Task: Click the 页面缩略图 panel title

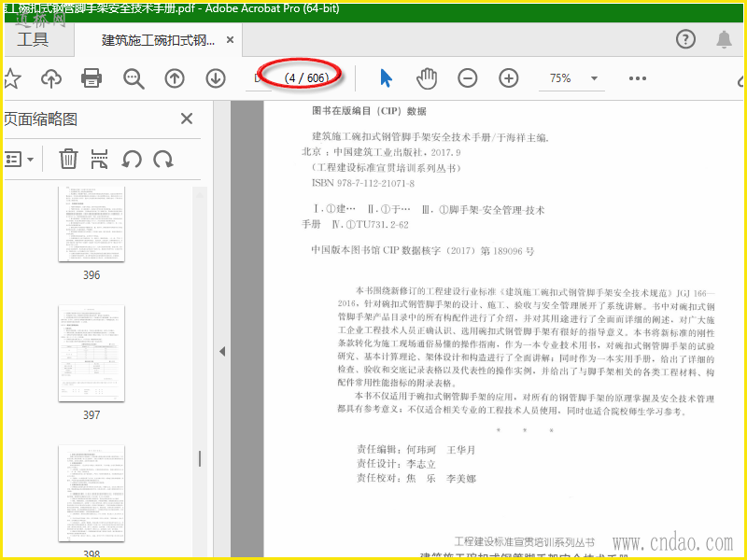Action: point(40,119)
